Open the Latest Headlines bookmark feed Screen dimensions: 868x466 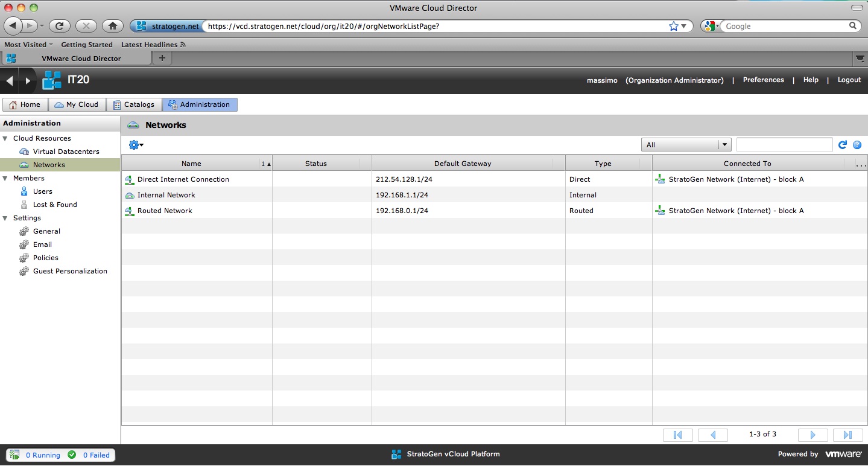(x=153, y=45)
